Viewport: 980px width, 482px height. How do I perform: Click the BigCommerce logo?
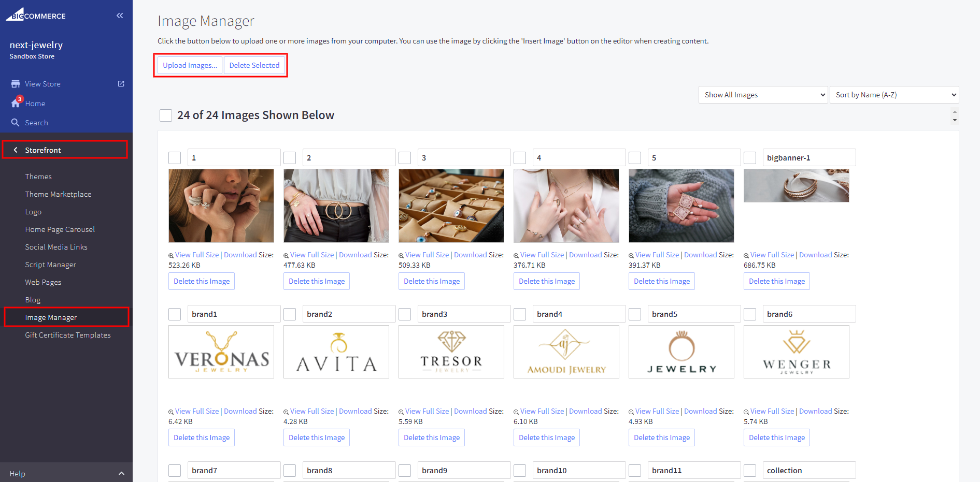tap(36, 14)
